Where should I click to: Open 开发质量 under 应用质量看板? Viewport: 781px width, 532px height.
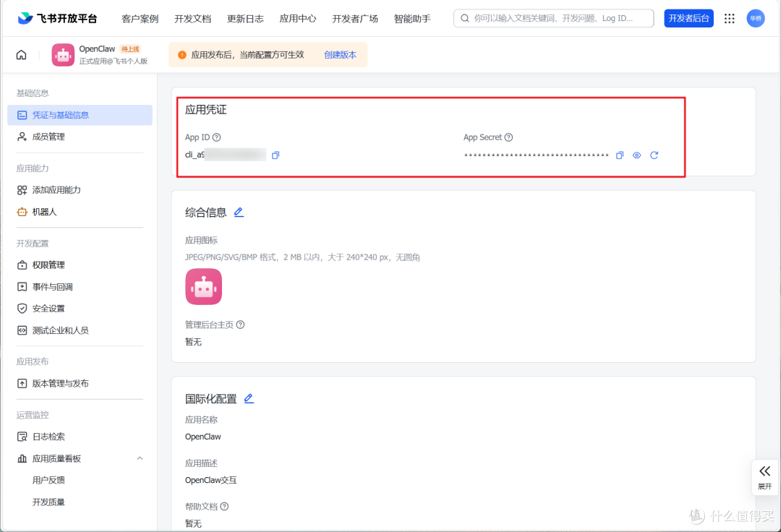48,502
